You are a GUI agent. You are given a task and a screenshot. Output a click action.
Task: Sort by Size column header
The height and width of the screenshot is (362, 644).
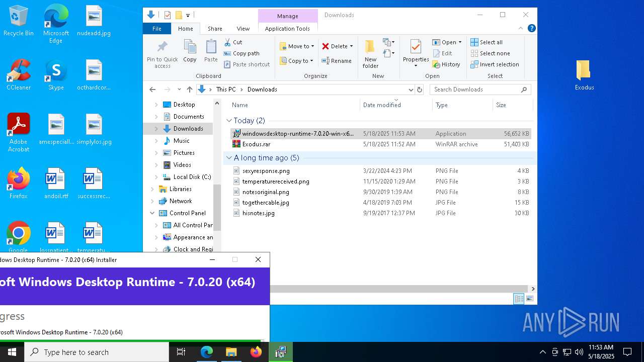512,105
